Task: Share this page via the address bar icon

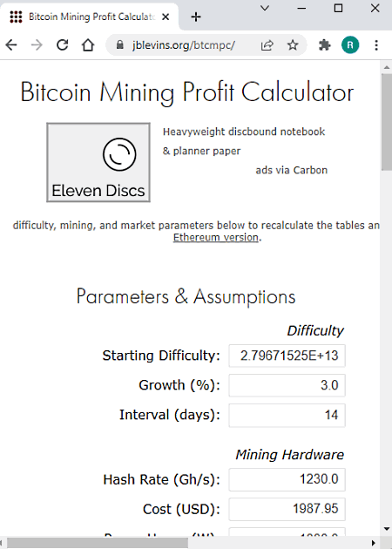Action: (x=267, y=44)
